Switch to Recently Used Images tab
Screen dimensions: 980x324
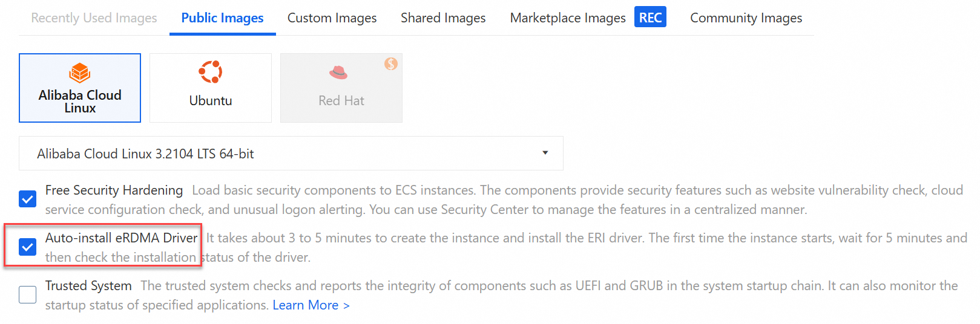(94, 18)
